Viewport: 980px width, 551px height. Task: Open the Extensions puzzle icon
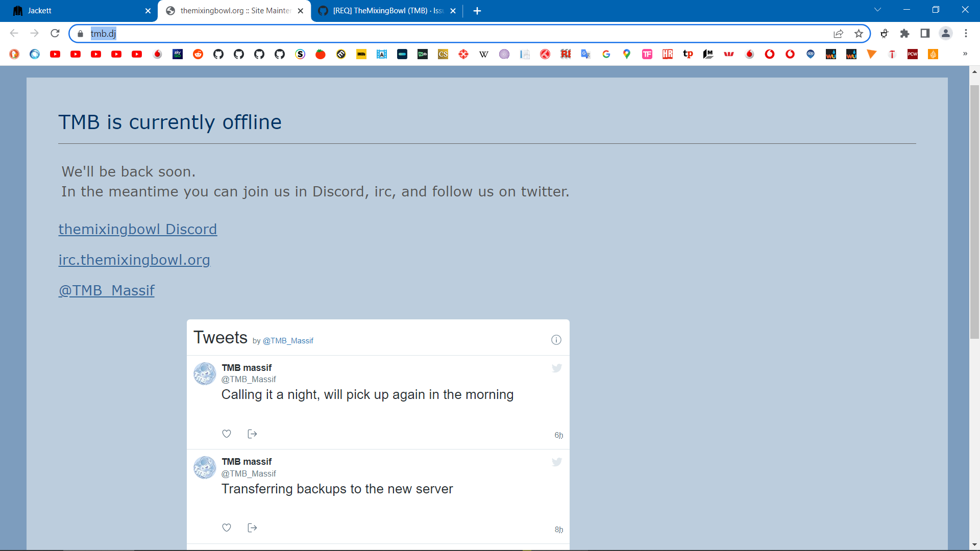tap(904, 34)
